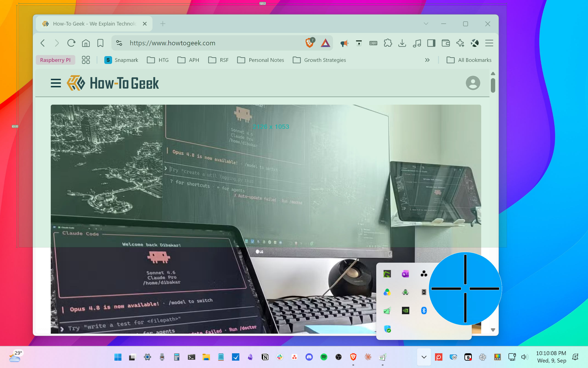588x368 pixels.
Task: Open Spotify from the taskbar
Action: [324, 357]
